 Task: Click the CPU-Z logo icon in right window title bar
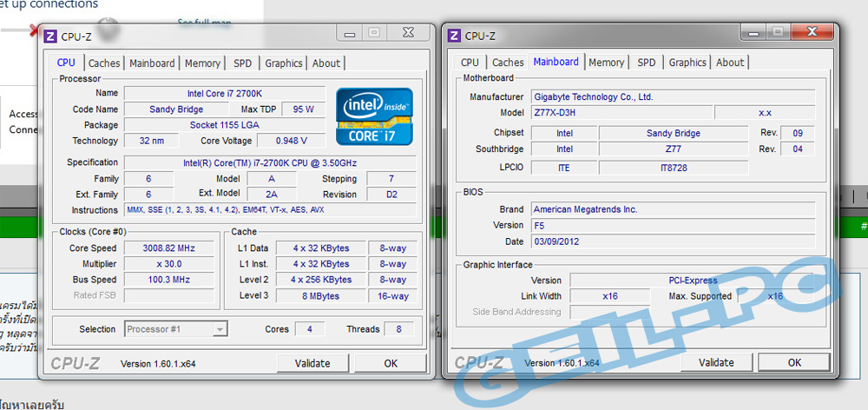[455, 36]
